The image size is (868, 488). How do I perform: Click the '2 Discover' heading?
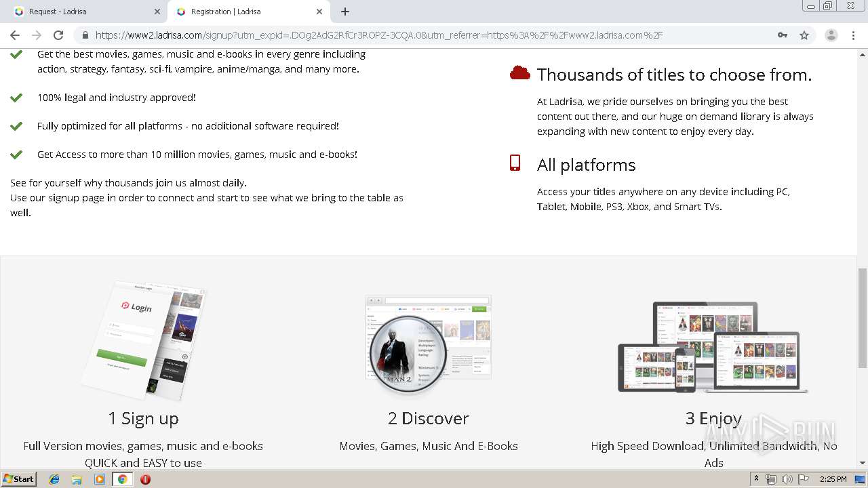point(429,418)
